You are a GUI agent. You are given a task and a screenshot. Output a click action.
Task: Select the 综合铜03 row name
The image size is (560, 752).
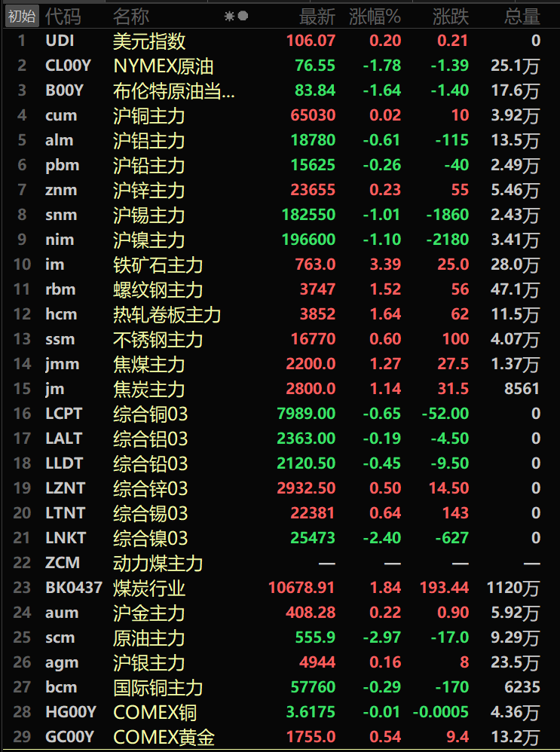click(x=150, y=414)
